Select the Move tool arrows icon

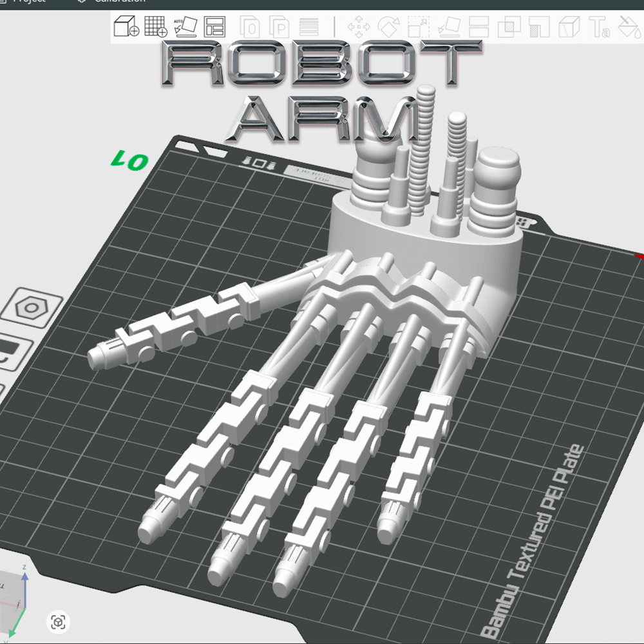[359, 27]
